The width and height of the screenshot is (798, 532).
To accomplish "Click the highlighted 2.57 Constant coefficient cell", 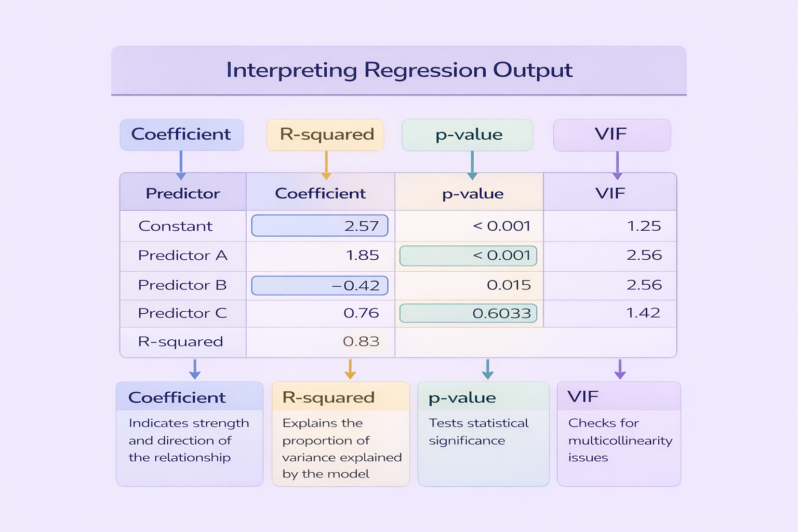I will click(x=320, y=226).
